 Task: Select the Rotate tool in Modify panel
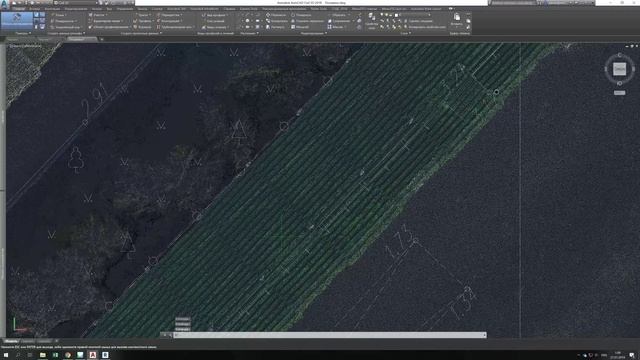(x=302, y=15)
